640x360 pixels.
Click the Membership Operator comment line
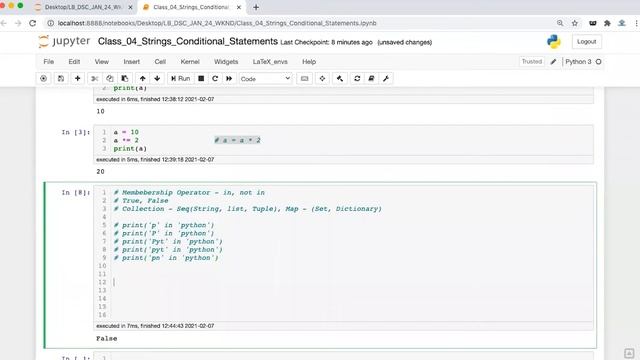coord(189,193)
